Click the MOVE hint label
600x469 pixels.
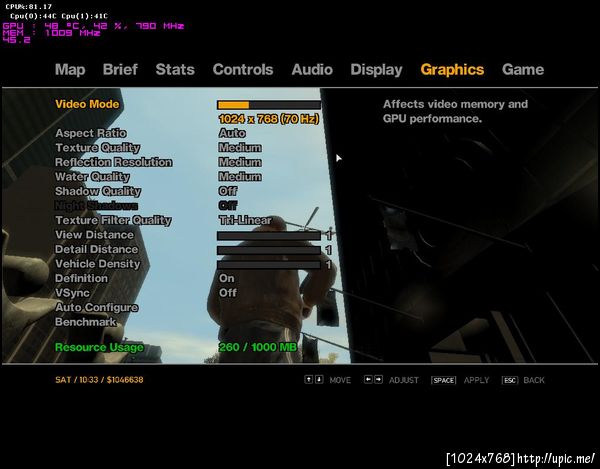340,380
